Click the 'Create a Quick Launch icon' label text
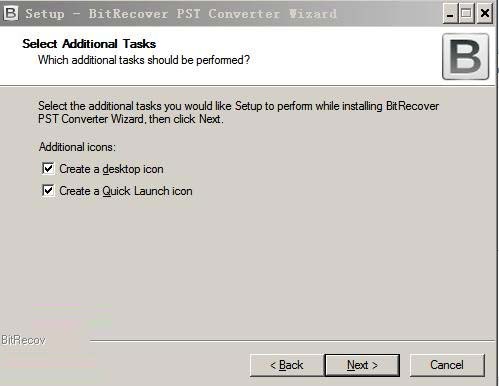The height and width of the screenshot is (386, 499). click(126, 191)
